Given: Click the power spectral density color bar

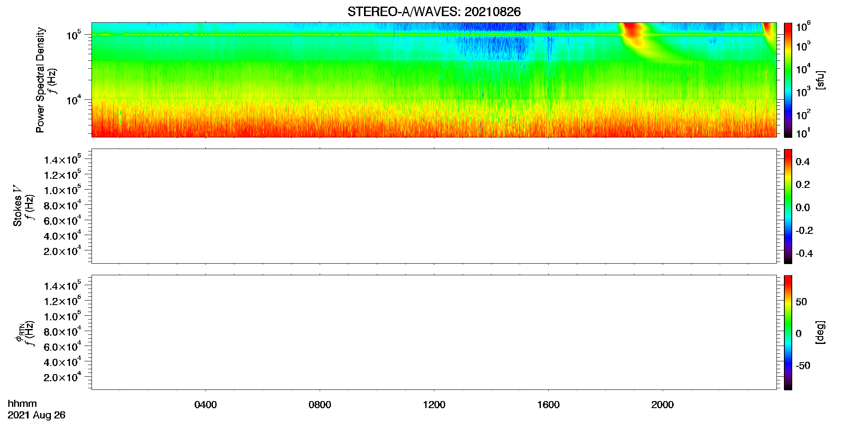Looking at the screenshot, I should point(788,80).
